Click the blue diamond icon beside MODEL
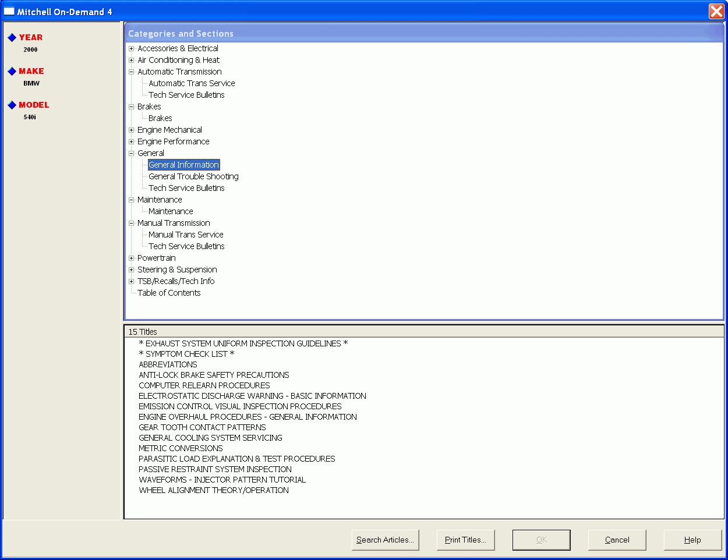Image resolution: width=728 pixels, height=560 pixels. 12,105
